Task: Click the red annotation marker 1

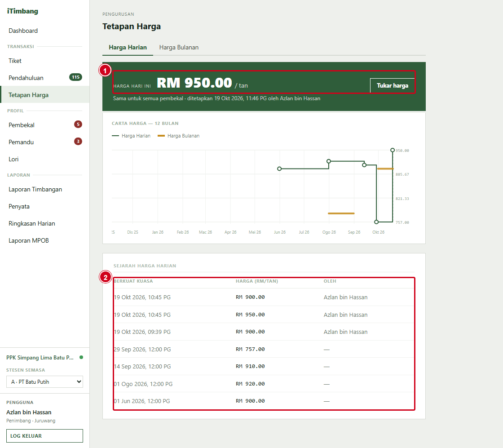Action: [105, 70]
